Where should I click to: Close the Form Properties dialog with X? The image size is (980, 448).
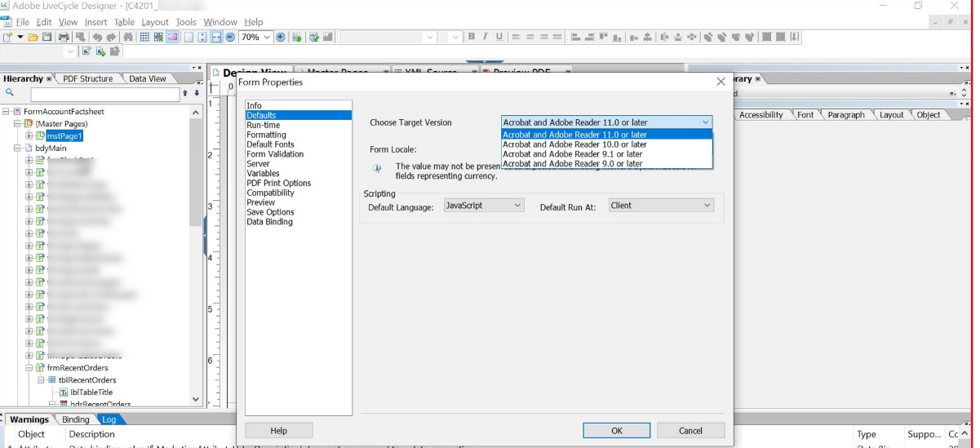point(721,82)
